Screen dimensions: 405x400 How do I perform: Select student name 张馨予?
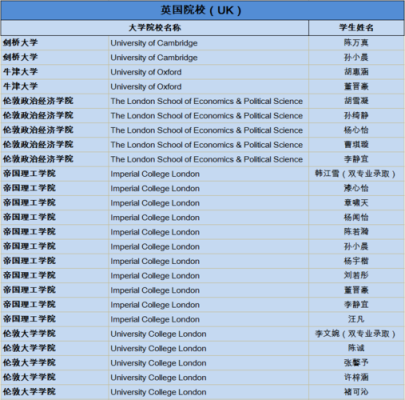coord(356,363)
